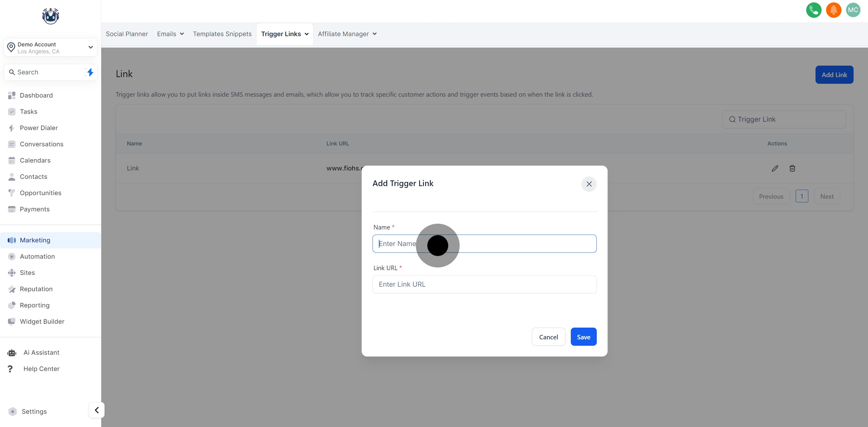Edit the Link row with pencil icon

click(775, 168)
